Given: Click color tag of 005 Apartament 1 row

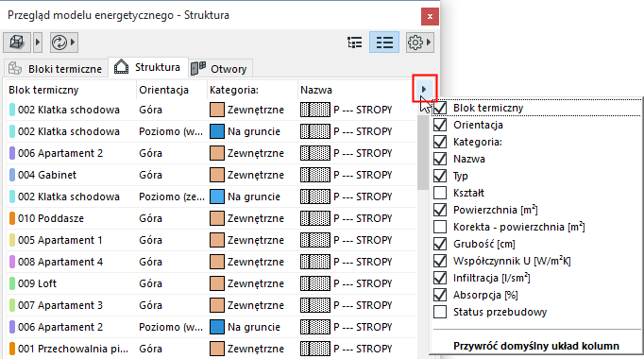Looking at the screenshot, I should pos(12,240).
